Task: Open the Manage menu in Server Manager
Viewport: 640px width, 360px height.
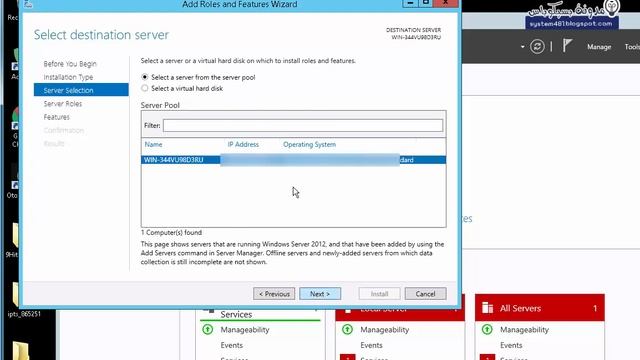Action: [x=599, y=47]
